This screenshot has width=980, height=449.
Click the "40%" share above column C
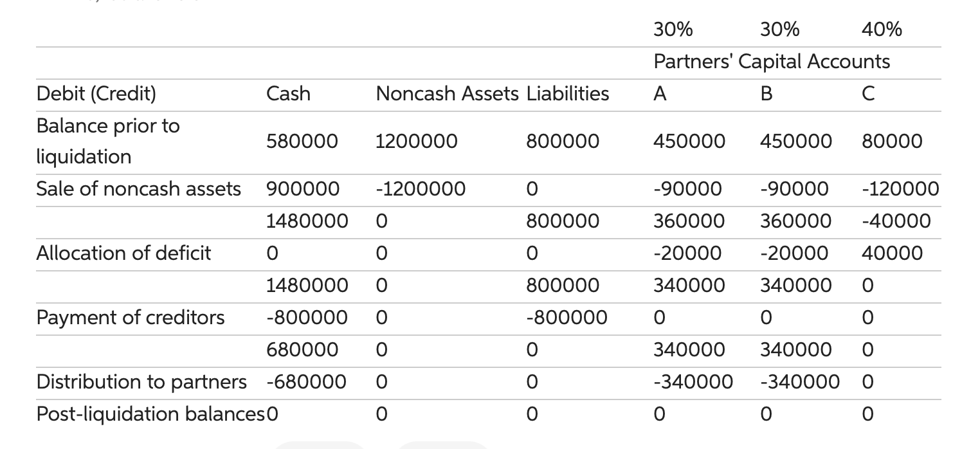point(882,29)
